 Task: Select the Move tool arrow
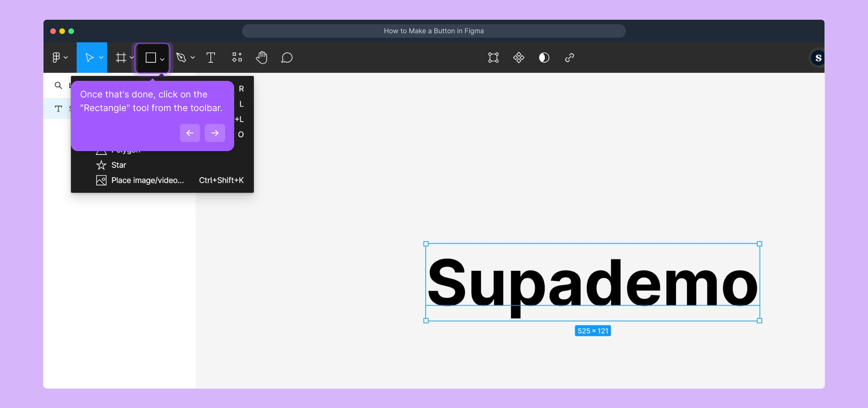tap(89, 58)
